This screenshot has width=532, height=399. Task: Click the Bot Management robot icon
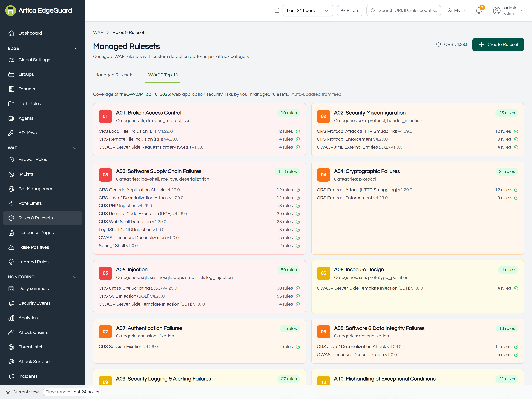tap(11, 189)
